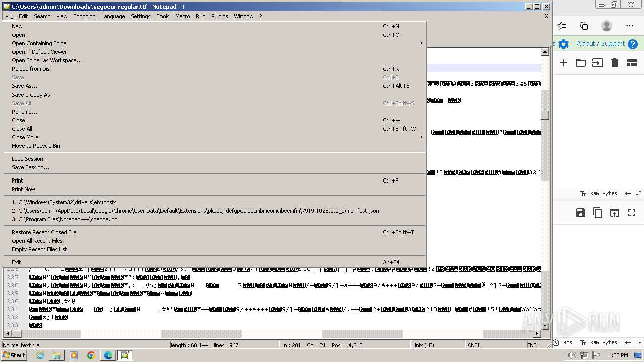
Task: Choose Exit from the File menu
Action: [x=215, y=262]
